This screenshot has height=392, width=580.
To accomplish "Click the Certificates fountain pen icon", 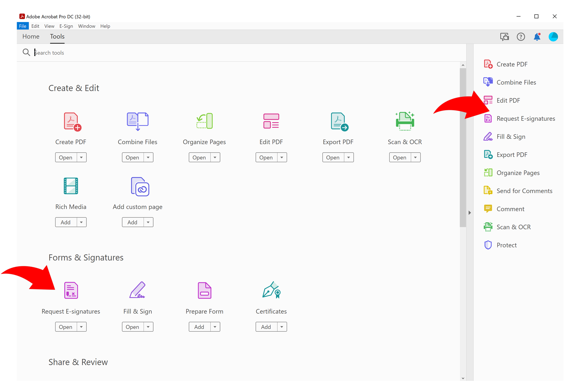I will [x=272, y=290].
